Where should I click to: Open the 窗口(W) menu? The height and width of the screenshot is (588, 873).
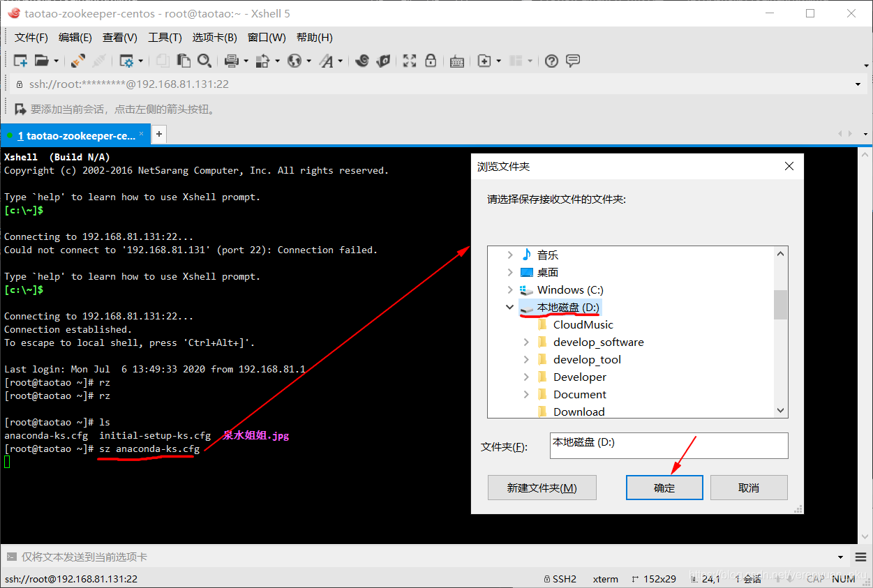(267, 38)
